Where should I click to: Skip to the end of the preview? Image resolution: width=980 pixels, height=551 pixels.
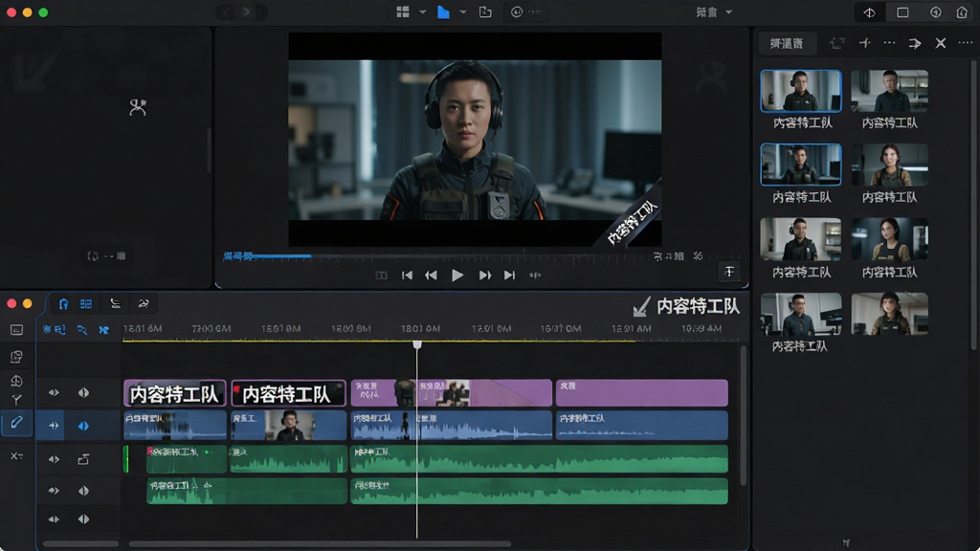pos(509,275)
